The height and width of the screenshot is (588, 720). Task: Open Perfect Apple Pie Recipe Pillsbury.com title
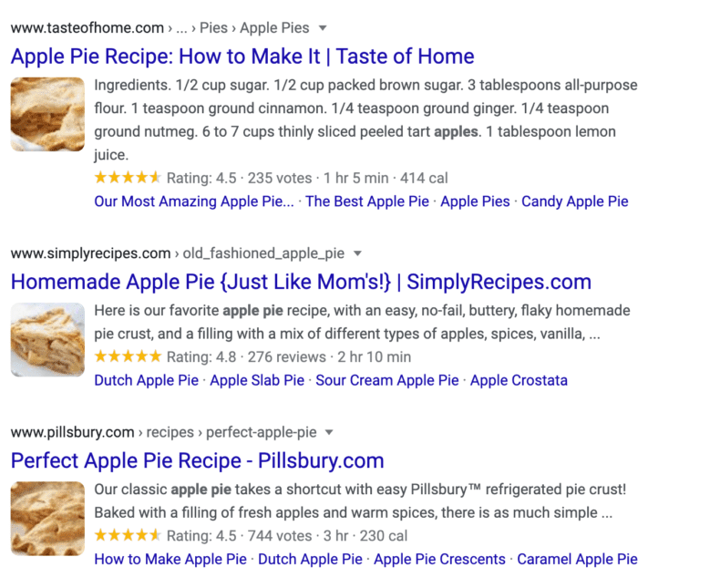pos(198,460)
